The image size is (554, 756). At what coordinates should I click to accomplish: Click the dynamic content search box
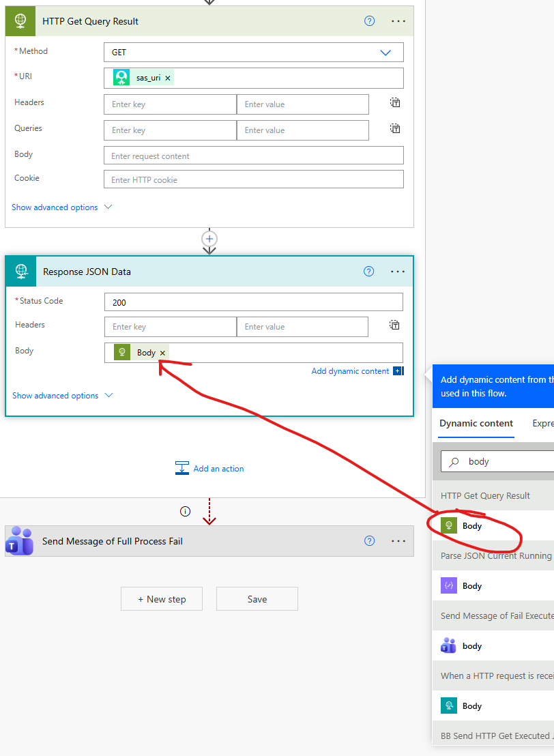(x=497, y=461)
